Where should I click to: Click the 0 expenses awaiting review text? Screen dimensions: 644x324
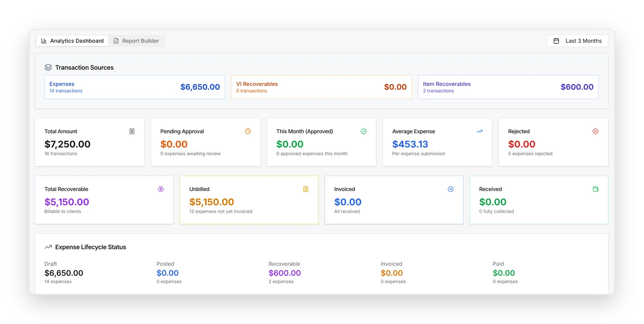coord(191,154)
